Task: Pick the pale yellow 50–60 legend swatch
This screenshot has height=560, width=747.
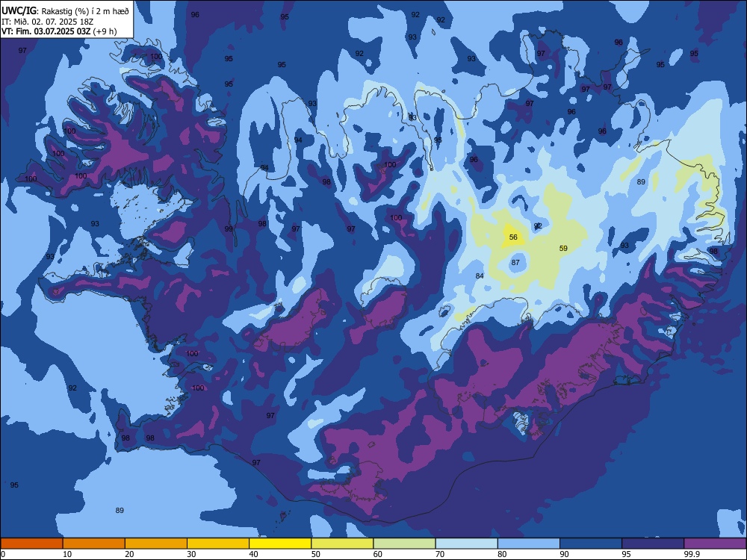Action: tap(343, 544)
